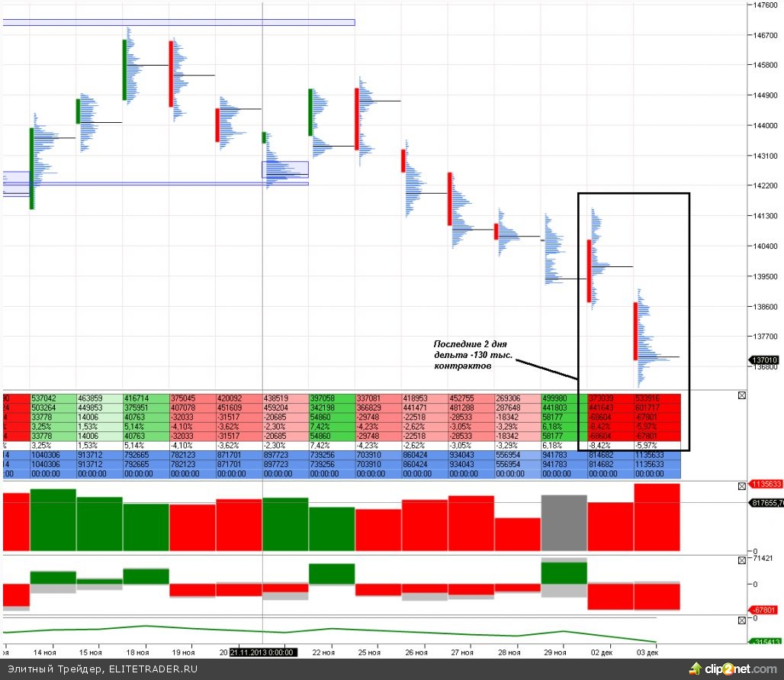The image size is (784, 680).
Task: Click the 139500 price axis label
Action: tap(766, 276)
